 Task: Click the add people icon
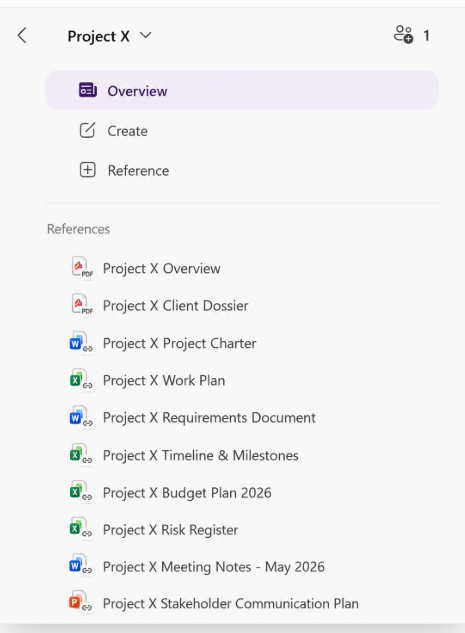(x=403, y=34)
